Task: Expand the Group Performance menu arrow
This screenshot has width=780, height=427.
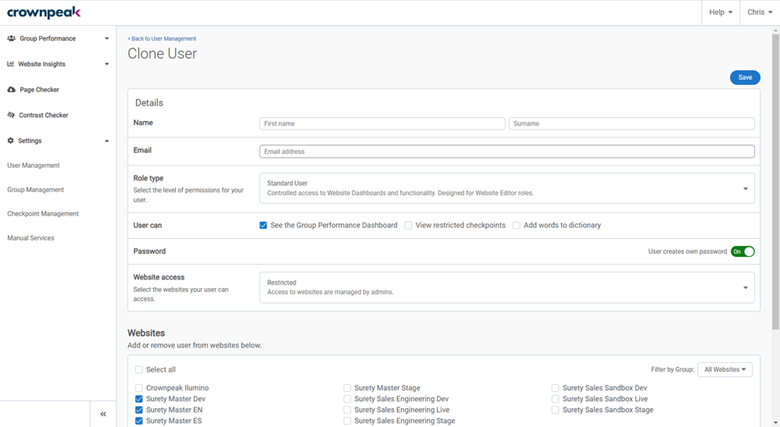Action: pos(106,38)
